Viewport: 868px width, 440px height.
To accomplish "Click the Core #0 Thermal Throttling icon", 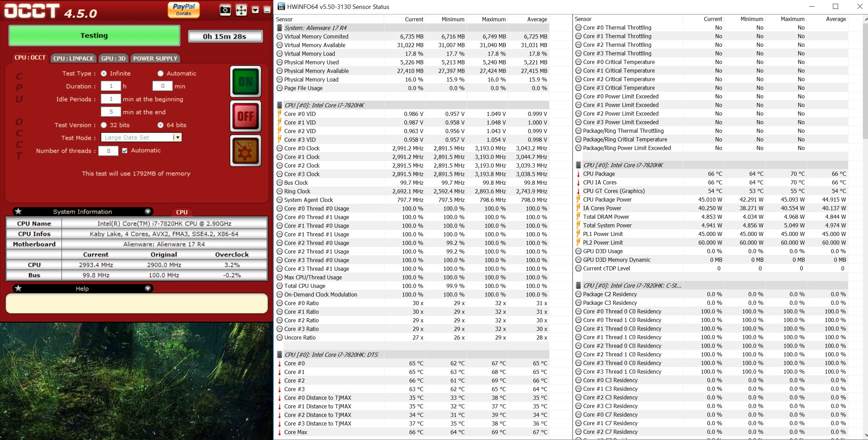I will tap(578, 28).
